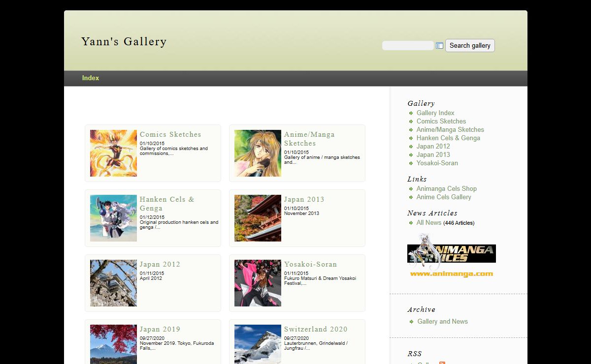The width and height of the screenshot is (591, 364).
Task: Open the Anime/Manga Sketches album title
Action: [x=309, y=139]
